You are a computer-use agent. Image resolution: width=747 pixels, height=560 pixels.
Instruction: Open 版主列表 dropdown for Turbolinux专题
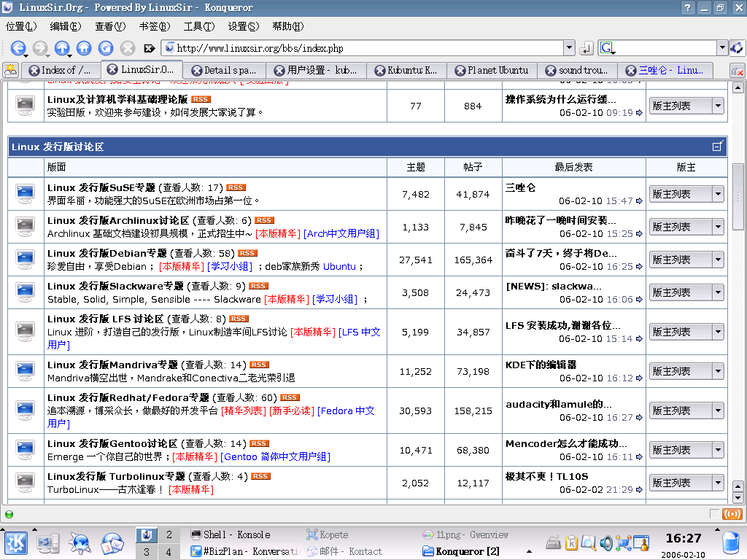tap(686, 483)
